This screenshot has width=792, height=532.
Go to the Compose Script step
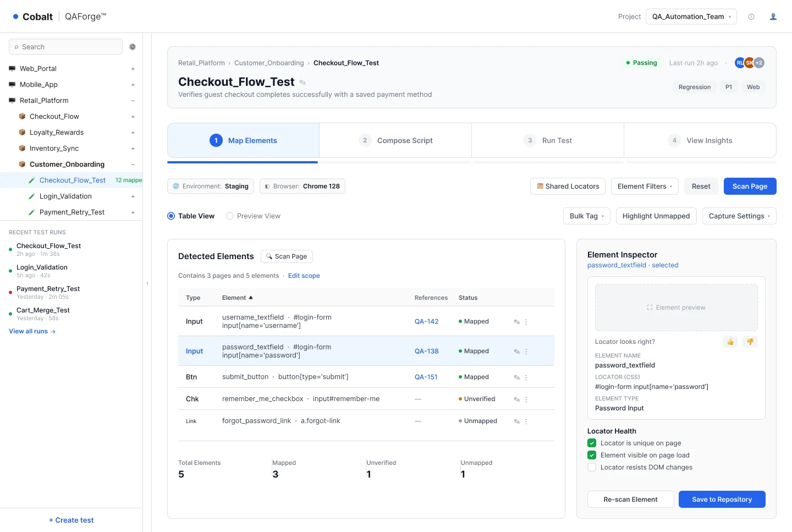pyautogui.click(x=395, y=140)
